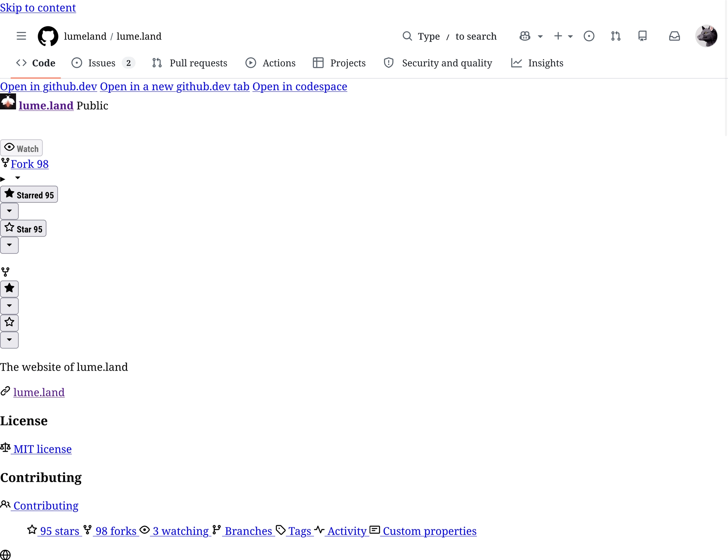Click the bold lume.land repository title link

[46, 106]
